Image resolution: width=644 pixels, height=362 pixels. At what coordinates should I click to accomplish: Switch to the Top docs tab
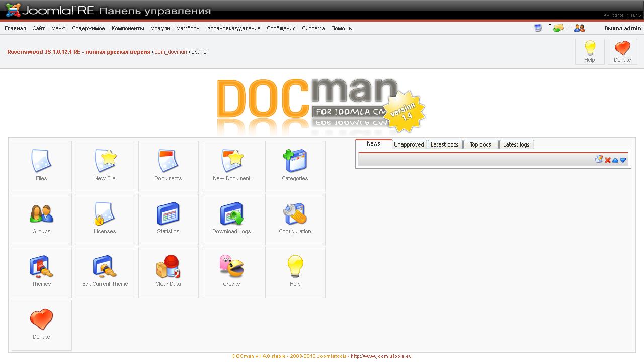tap(480, 144)
